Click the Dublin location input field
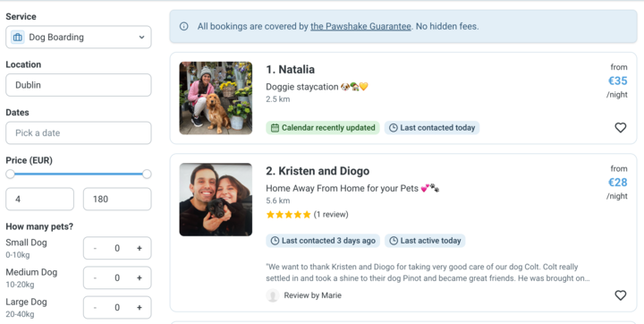644x324 pixels. tap(79, 85)
